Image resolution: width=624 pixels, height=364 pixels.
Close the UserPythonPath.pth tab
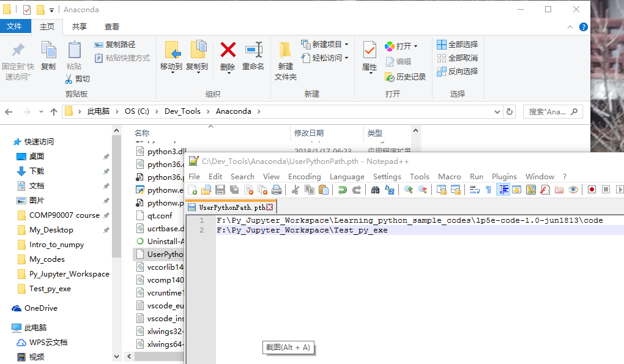coord(270,207)
